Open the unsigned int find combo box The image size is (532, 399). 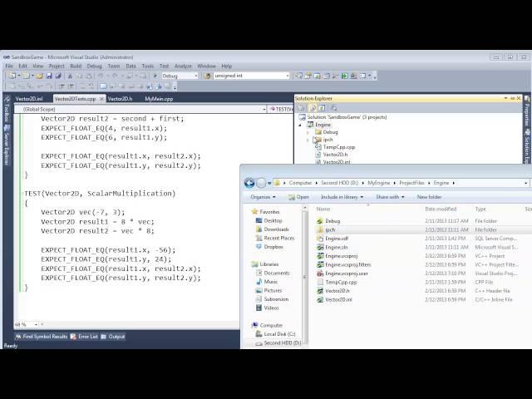pyautogui.click(x=251, y=76)
